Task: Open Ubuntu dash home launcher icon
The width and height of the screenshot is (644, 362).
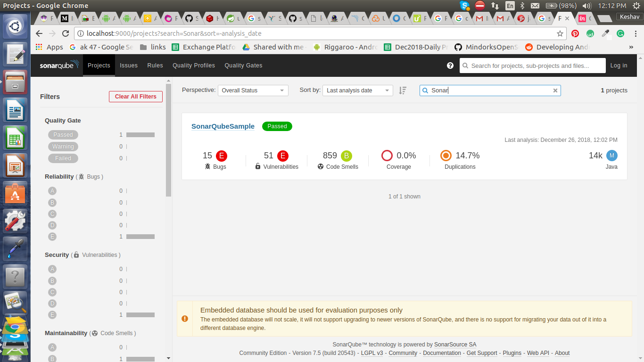Action: click(x=15, y=26)
